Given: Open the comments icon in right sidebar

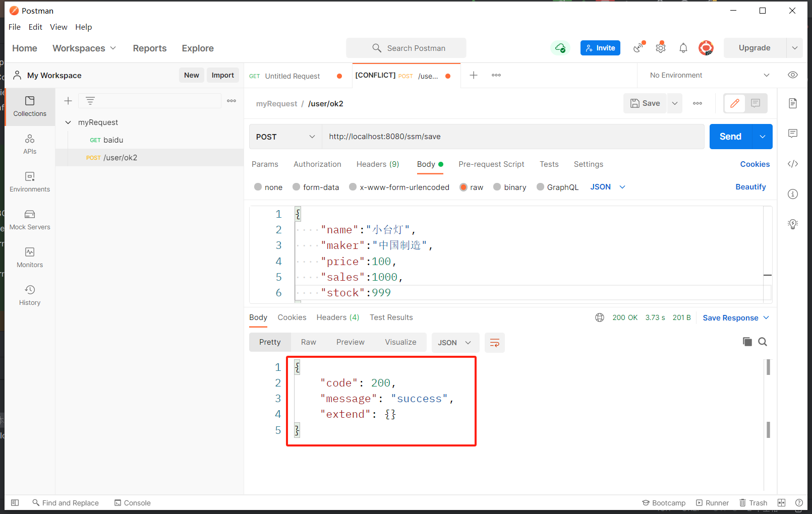Looking at the screenshot, I should coord(793,134).
